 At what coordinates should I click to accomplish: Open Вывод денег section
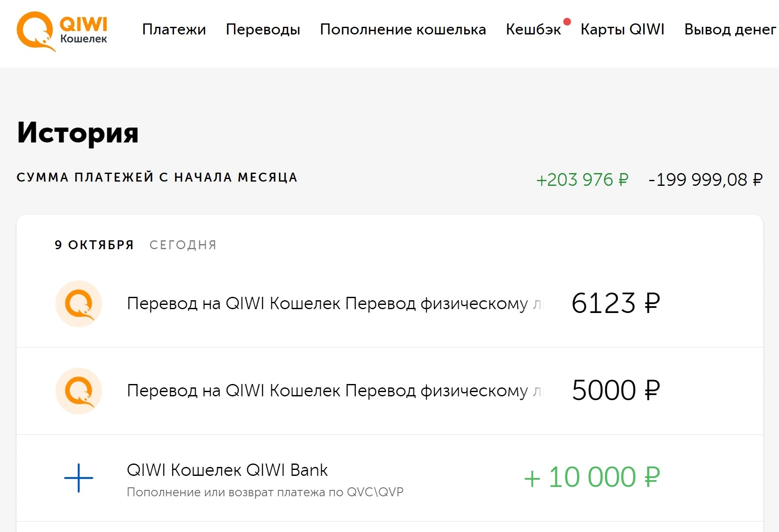click(x=730, y=29)
